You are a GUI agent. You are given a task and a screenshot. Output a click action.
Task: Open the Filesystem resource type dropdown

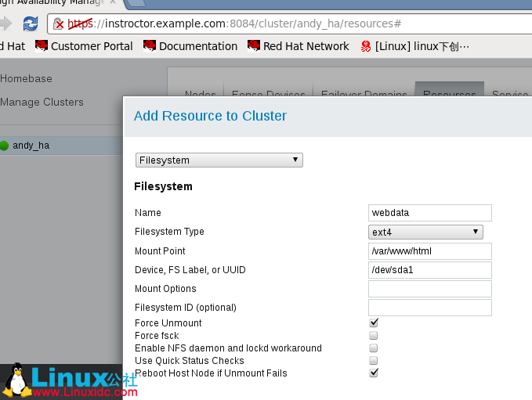219,160
